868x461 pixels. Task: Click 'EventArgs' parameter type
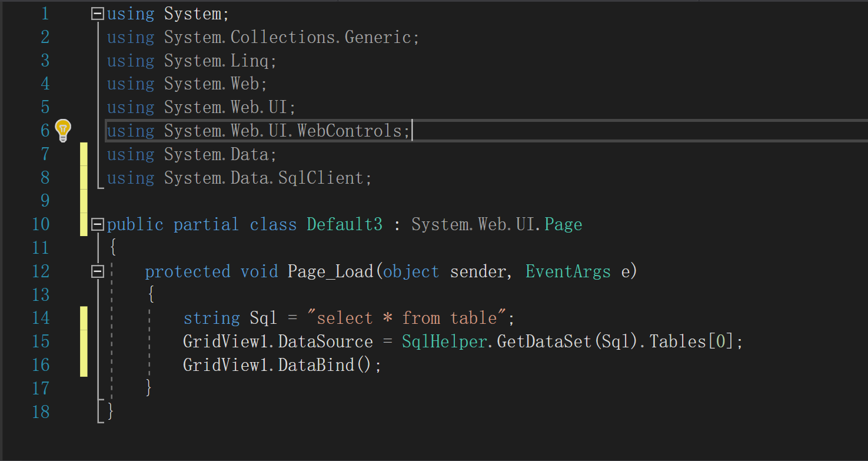click(x=568, y=271)
